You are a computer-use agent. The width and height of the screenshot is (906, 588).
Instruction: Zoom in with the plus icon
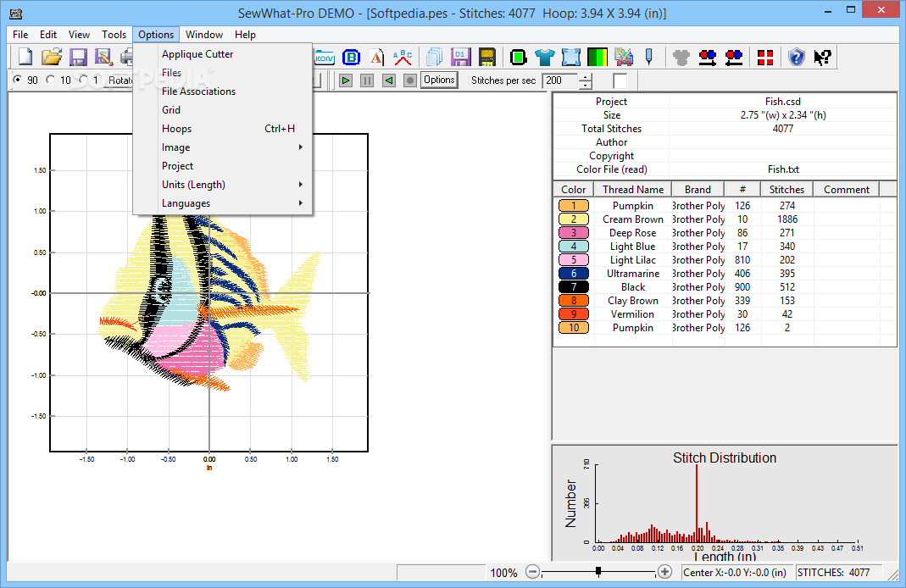point(664,572)
